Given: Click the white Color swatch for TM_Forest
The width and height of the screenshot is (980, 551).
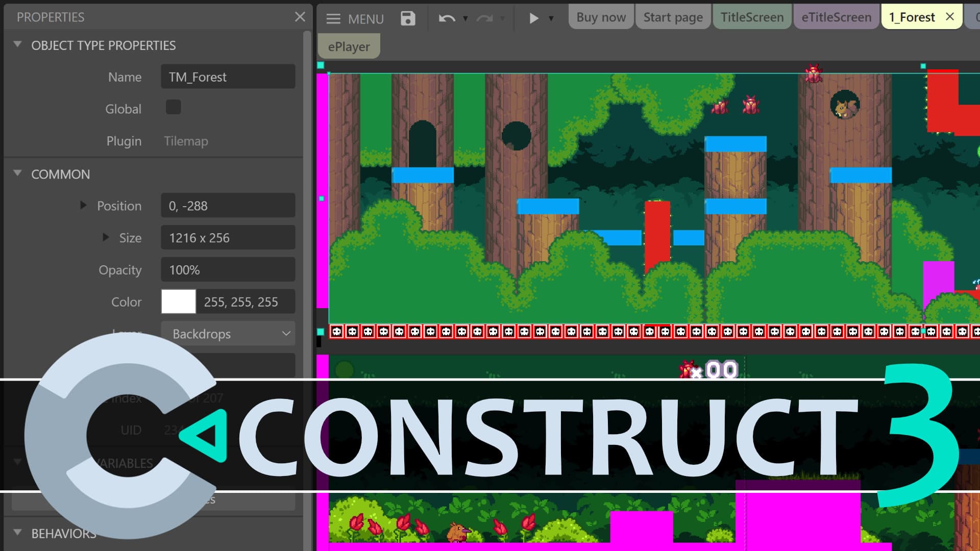Looking at the screenshot, I should coord(177,302).
